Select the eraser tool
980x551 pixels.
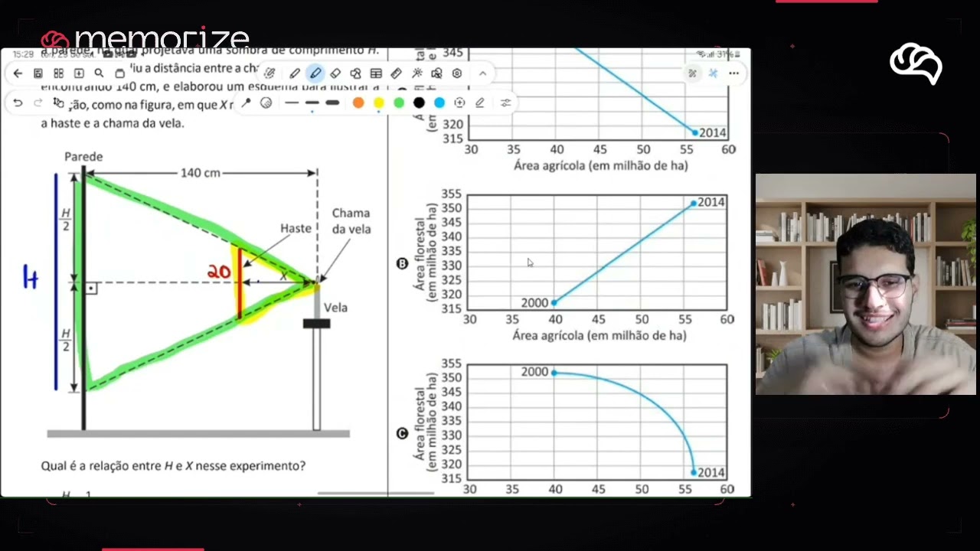point(335,73)
